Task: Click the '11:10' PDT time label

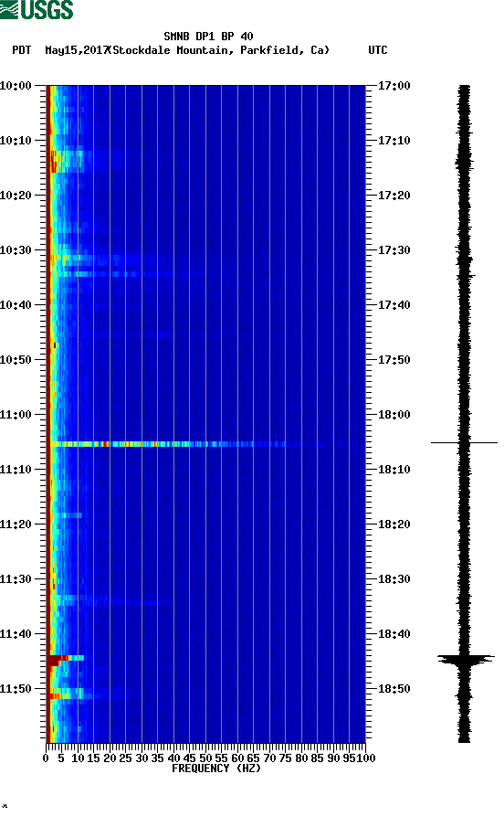Action: coord(16,470)
